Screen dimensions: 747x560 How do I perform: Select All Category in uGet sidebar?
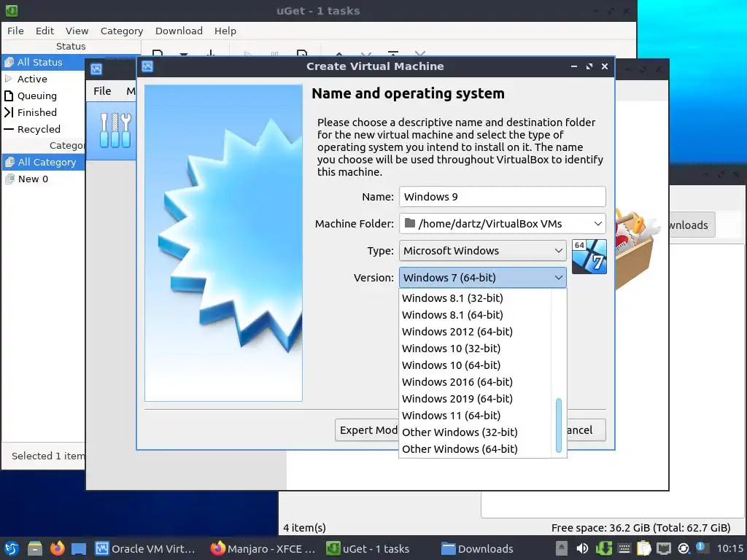[43, 163]
